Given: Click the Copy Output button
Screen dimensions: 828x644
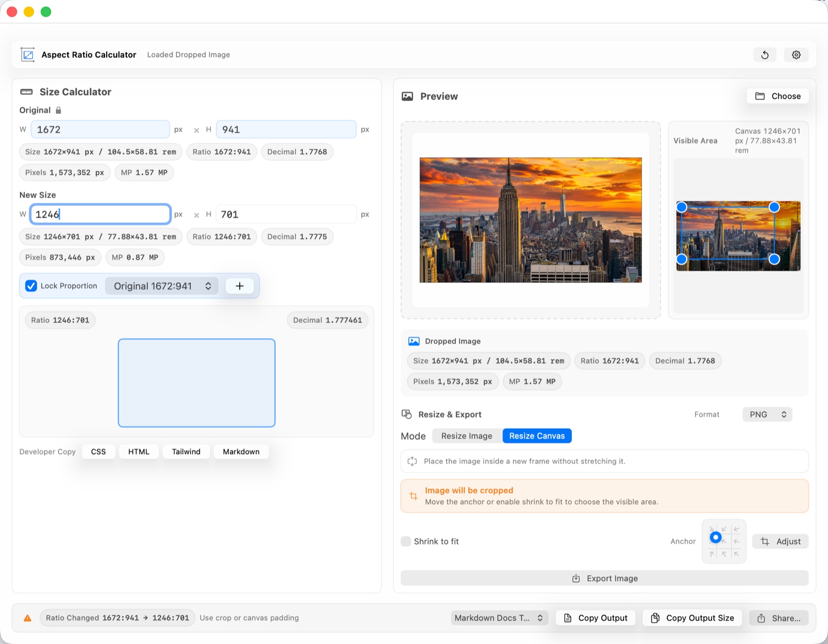Looking at the screenshot, I should pyautogui.click(x=596, y=618).
